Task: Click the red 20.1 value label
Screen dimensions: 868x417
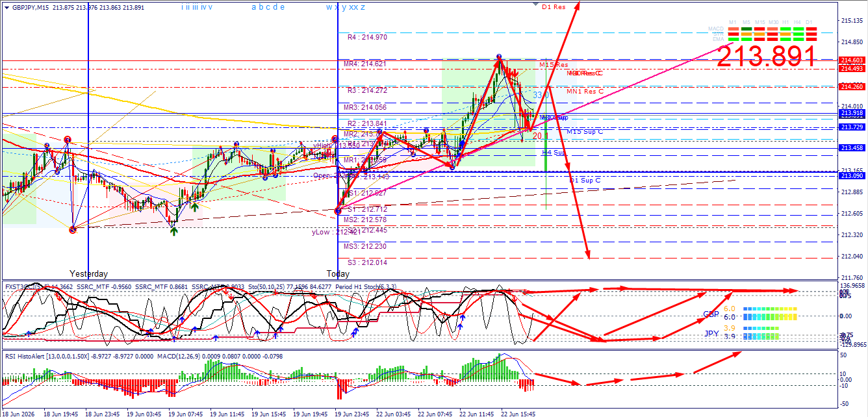Action: tap(541, 136)
